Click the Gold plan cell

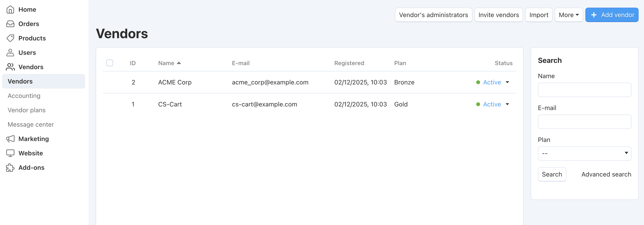tap(401, 104)
